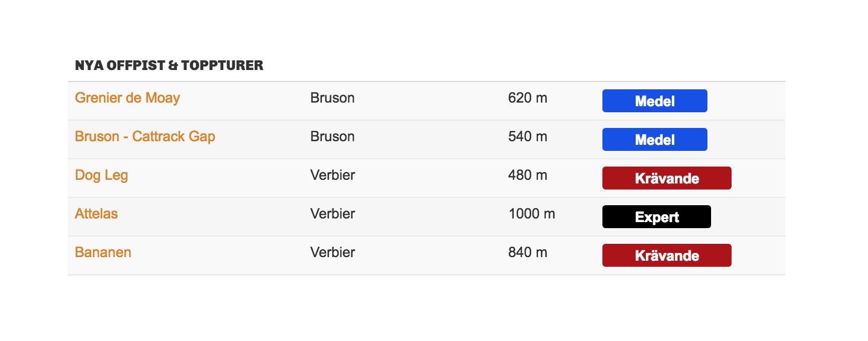Image resolution: width=868 pixels, height=341 pixels.
Task: Open the Attelas route page
Action: pyautogui.click(x=97, y=214)
